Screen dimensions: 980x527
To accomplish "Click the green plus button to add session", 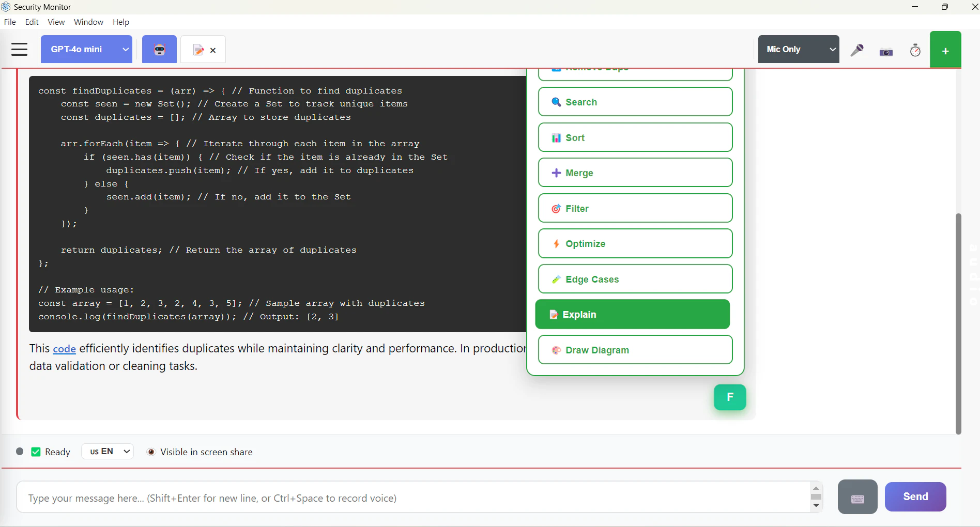I will pos(945,49).
